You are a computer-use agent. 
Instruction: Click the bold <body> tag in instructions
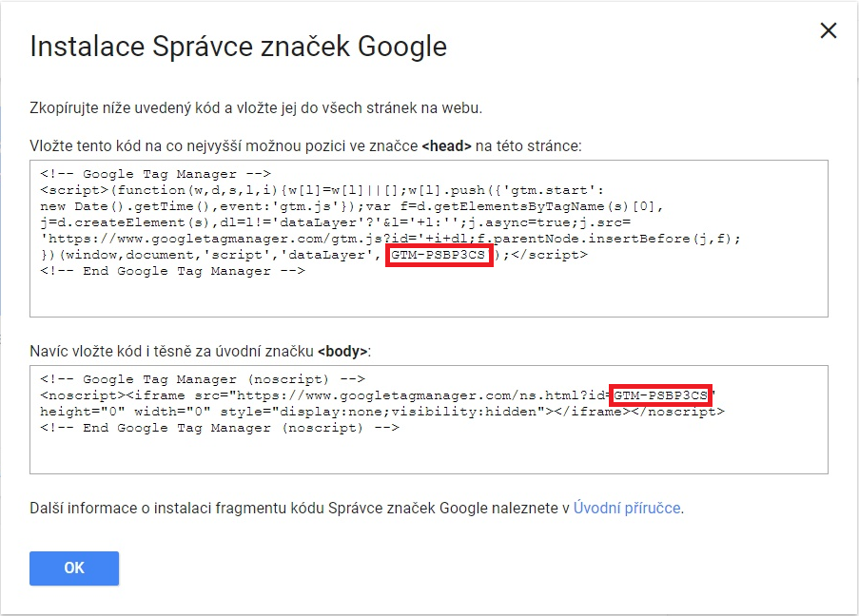click(342, 351)
